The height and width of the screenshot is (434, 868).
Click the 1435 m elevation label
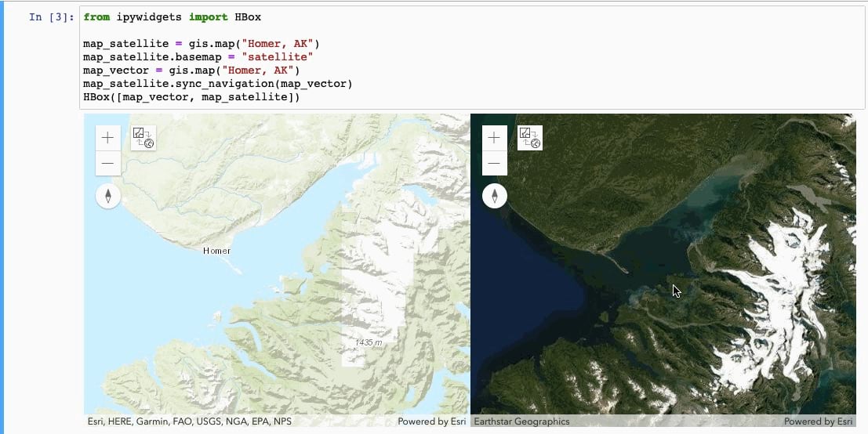coord(368,343)
